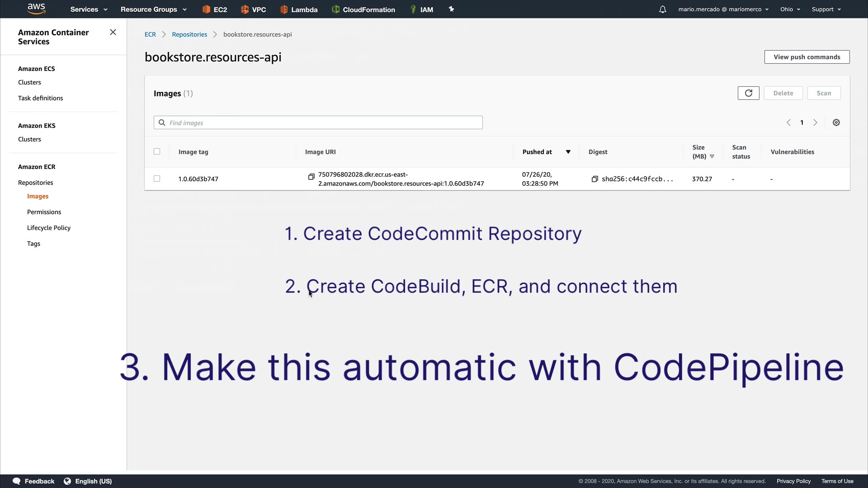
Task: Follow the Repositories breadcrumb link
Action: 189,34
